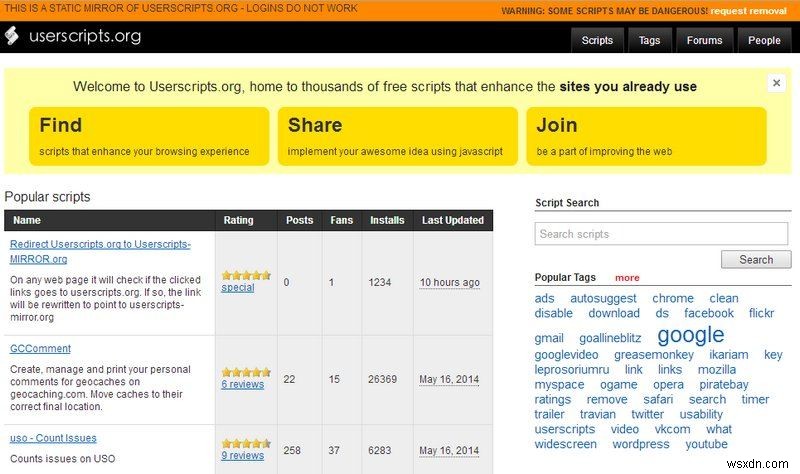
Task: Open the GCComment script link
Action: point(40,349)
